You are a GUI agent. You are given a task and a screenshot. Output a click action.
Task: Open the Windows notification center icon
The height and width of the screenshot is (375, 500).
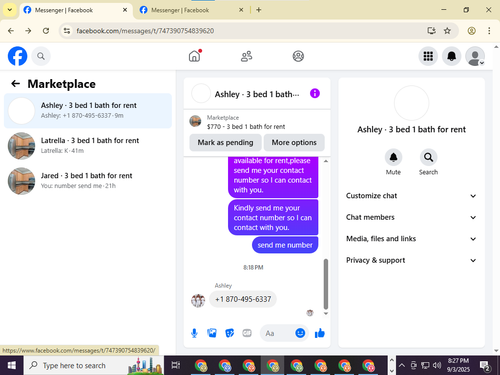click(485, 366)
